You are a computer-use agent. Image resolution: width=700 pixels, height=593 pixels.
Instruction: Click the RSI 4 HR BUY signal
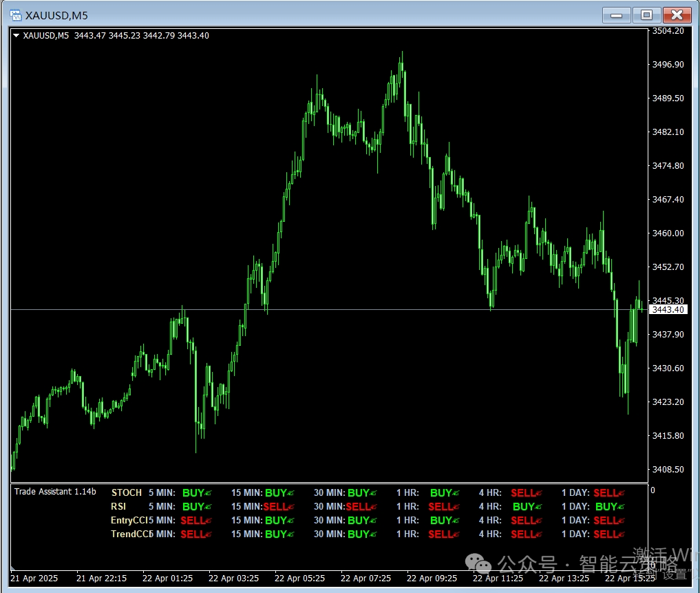coord(527,506)
